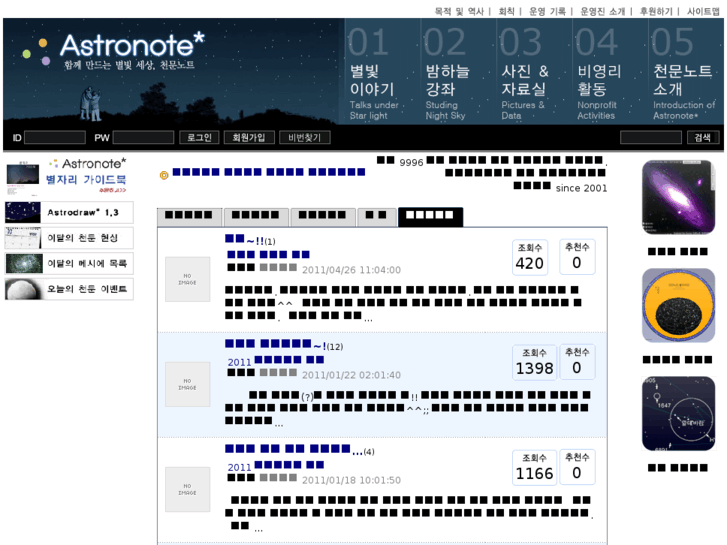Image resolution: width=727 pixels, height=545 pixels.
Task: Click the timestamp 2011/01/22 02:01:40
Action: 351,375
